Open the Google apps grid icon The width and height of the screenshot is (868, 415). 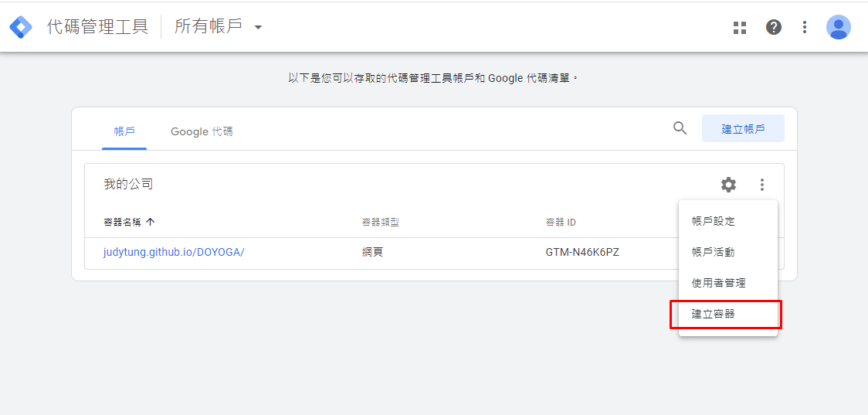tap(740, 28)
